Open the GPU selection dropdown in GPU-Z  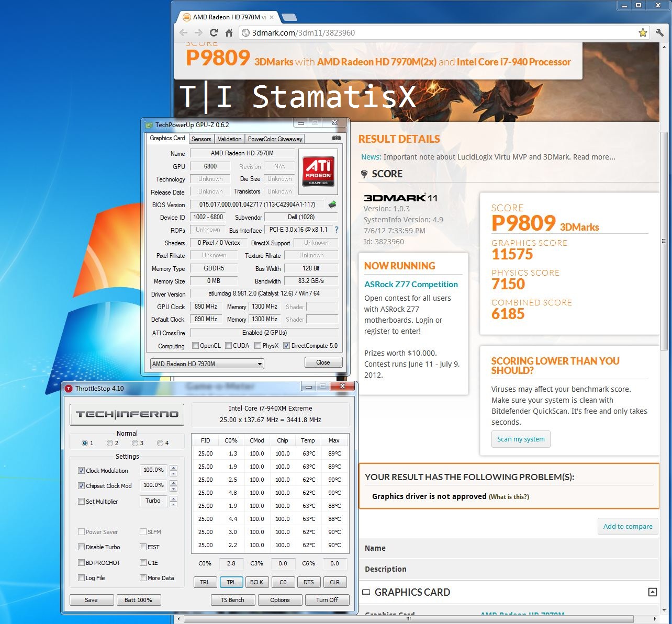tap(207, 364)
